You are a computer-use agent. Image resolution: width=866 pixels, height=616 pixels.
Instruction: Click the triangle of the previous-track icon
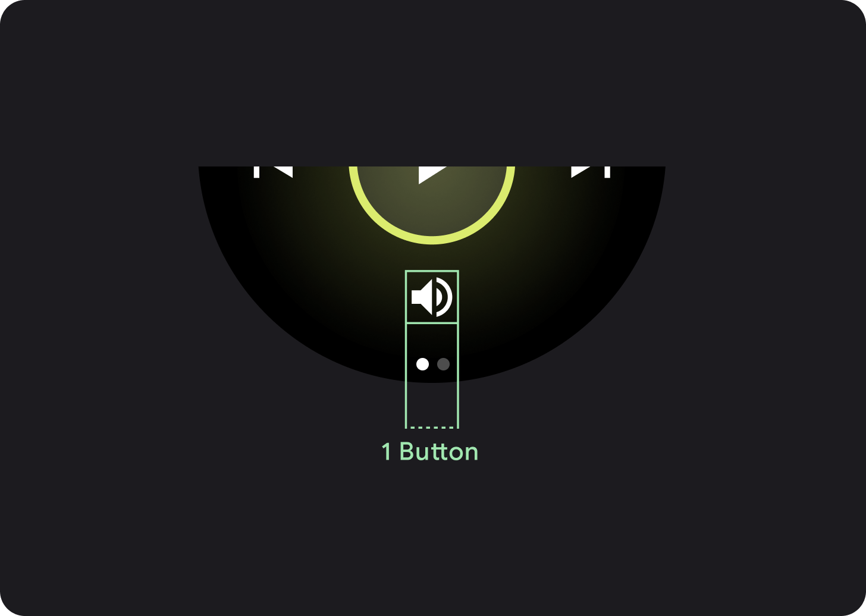(x=283, y=172)
